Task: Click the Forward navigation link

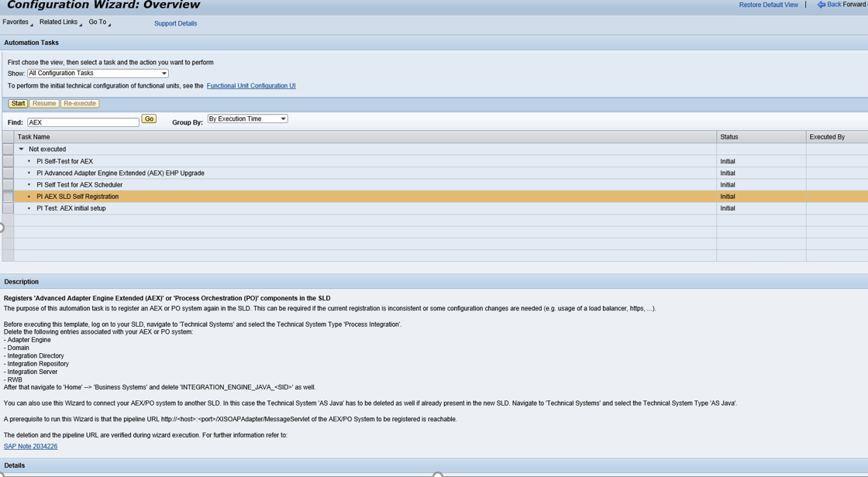Action: tap(855, 5)
